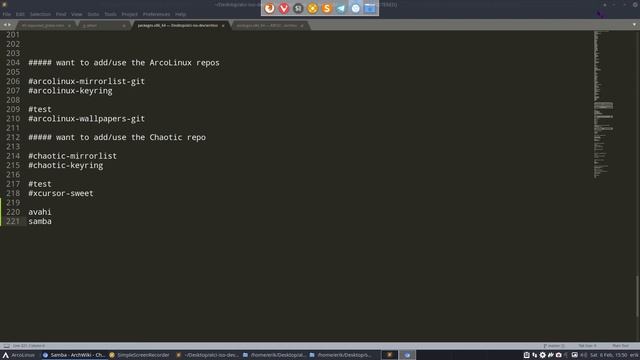Viewport: 640px width, 360px height.
Task: Open the clipboard tray icon
Action: [527, 355]
